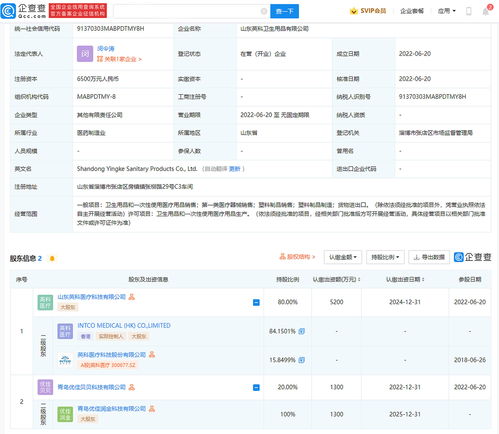Open the sub-shareholder company link with 100%
Screen dimensions: 499x434
(x=112, y=409)
